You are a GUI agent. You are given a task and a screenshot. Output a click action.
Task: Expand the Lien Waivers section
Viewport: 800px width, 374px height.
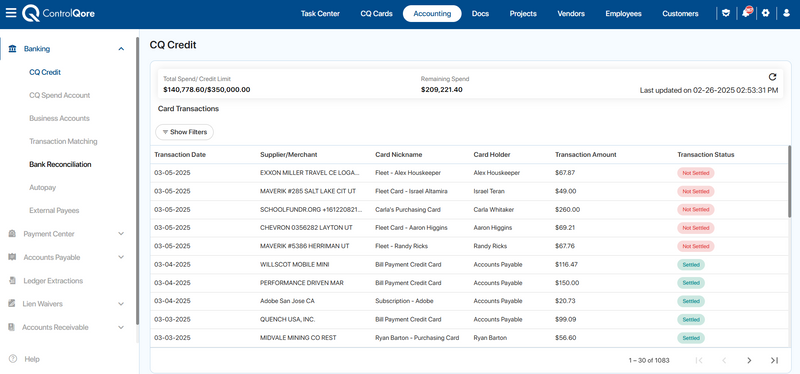click(121, 304)
